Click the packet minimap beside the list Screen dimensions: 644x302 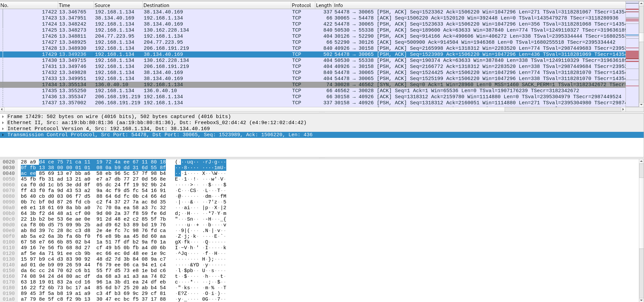click(632, 54)
